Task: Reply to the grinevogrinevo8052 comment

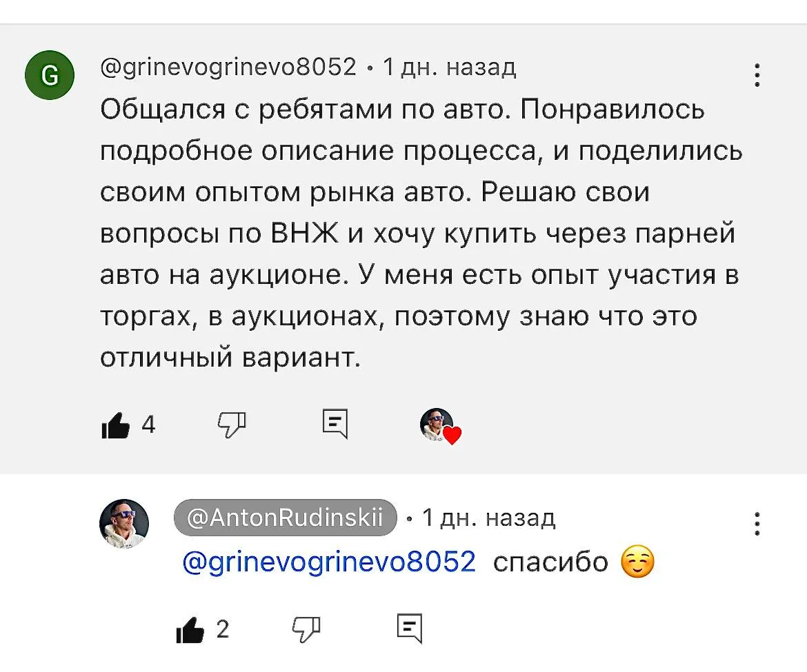Action: 335,425
